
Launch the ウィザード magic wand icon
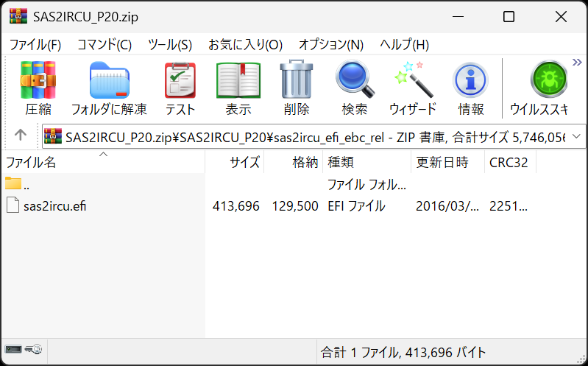coord(414,80)
